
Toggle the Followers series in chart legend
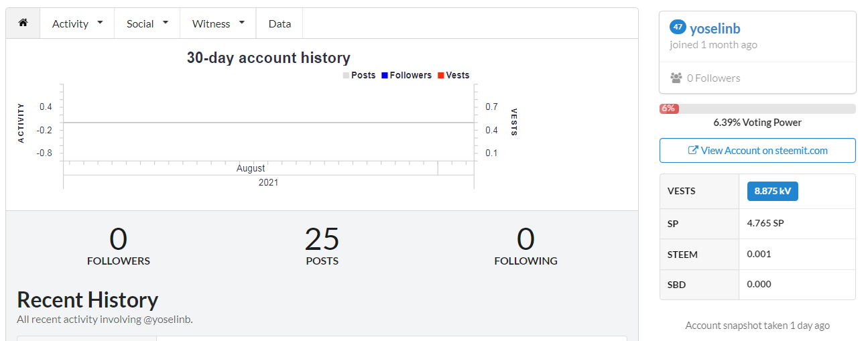tap(406, 75)
